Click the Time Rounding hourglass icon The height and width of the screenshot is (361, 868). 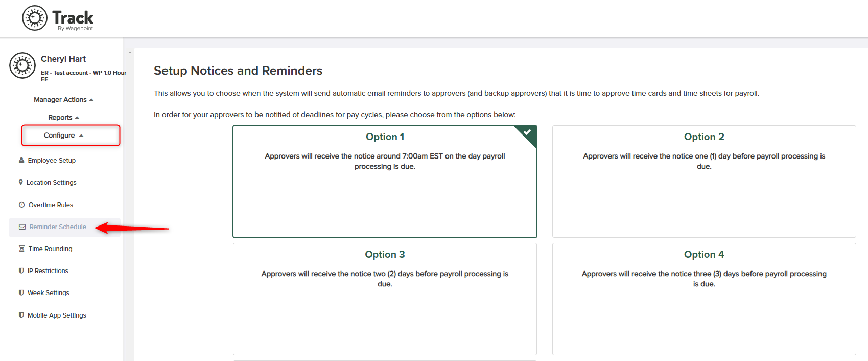tap(21, 249)
